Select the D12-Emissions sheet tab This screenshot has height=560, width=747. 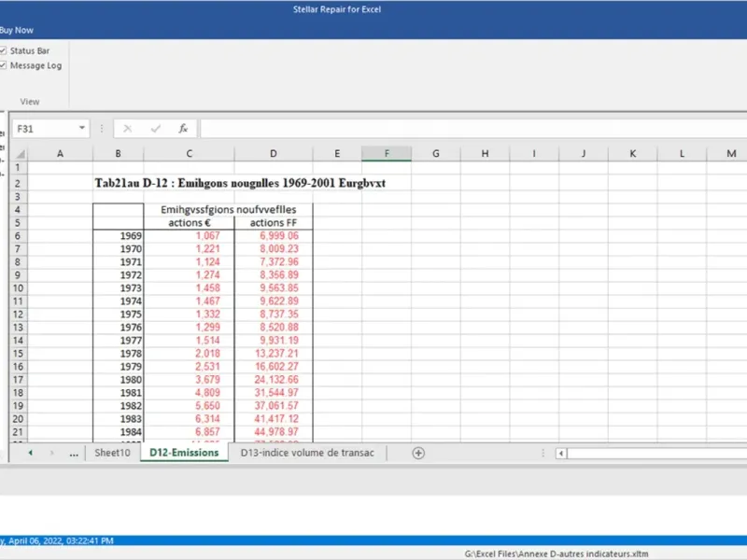184,453
